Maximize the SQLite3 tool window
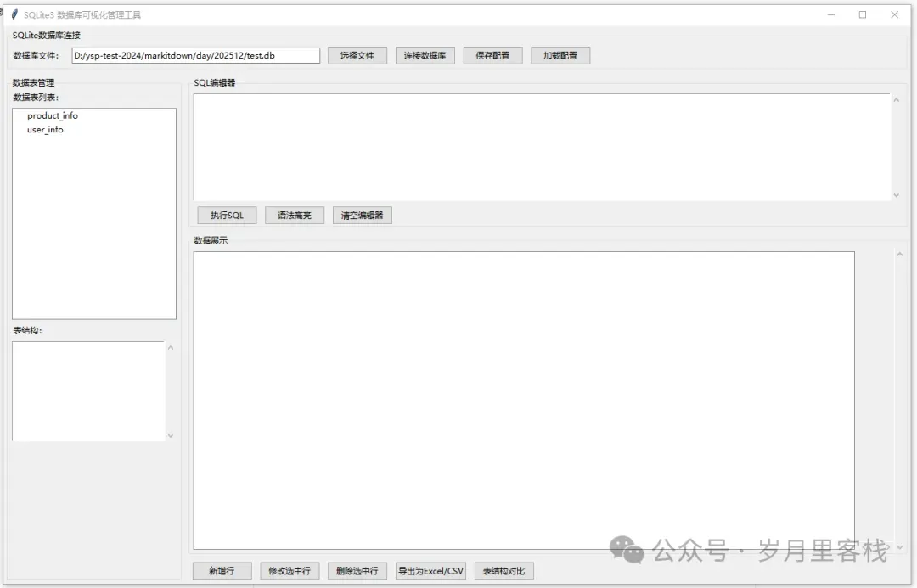 coord(863,14)
